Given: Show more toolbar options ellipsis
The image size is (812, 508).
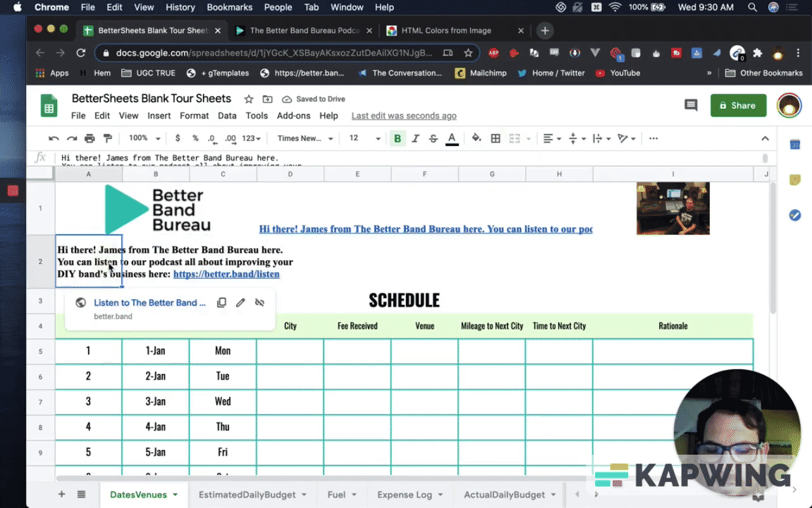Looking at the screenshot, I should [x=653, y=138].
